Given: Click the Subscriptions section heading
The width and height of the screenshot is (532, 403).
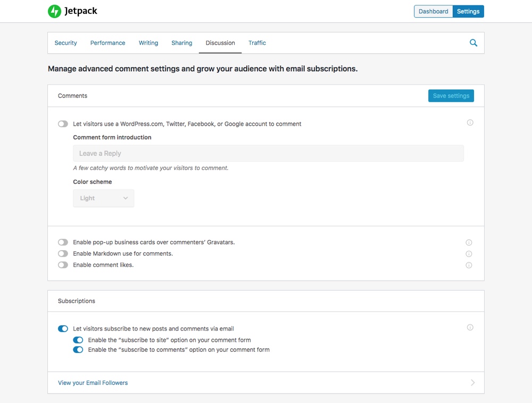Looking at the screenshot, I should point(76,301).
